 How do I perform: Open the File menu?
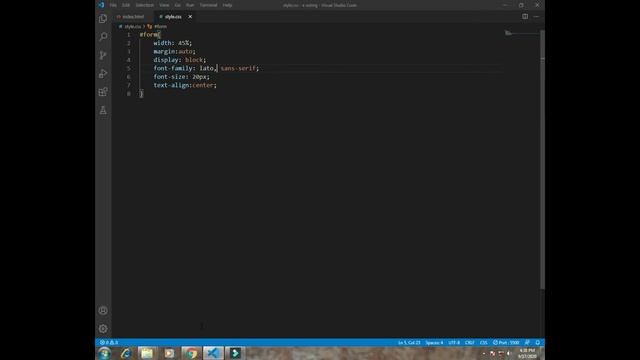pyautogui.click(x=113, y=5)
